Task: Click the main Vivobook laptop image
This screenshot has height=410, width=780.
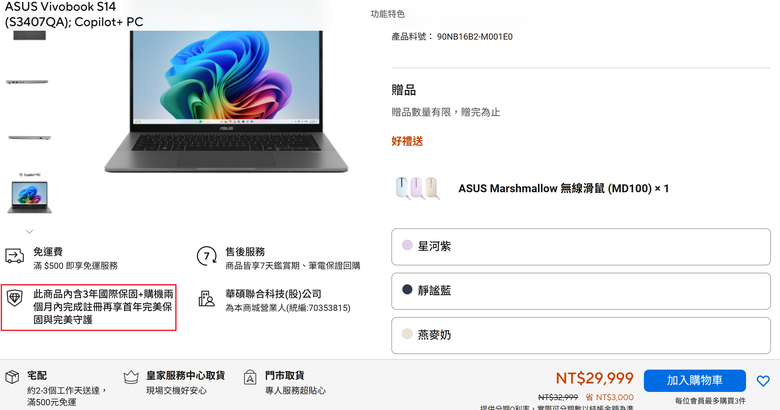Action: point(226,102)
